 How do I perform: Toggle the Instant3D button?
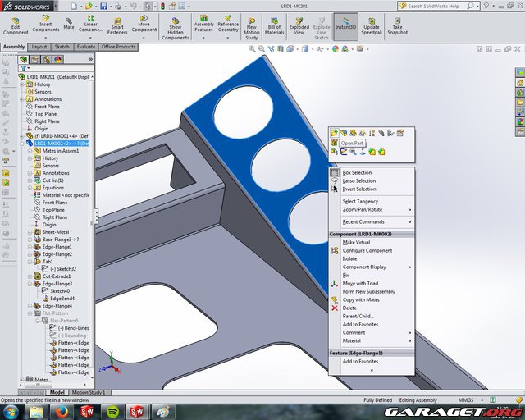coord(345,26)
